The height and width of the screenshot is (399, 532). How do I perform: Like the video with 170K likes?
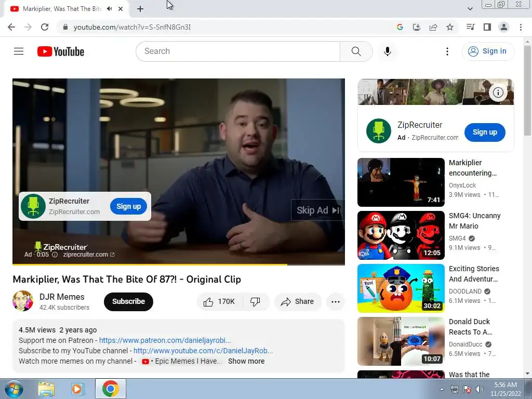tap(220, 302)
